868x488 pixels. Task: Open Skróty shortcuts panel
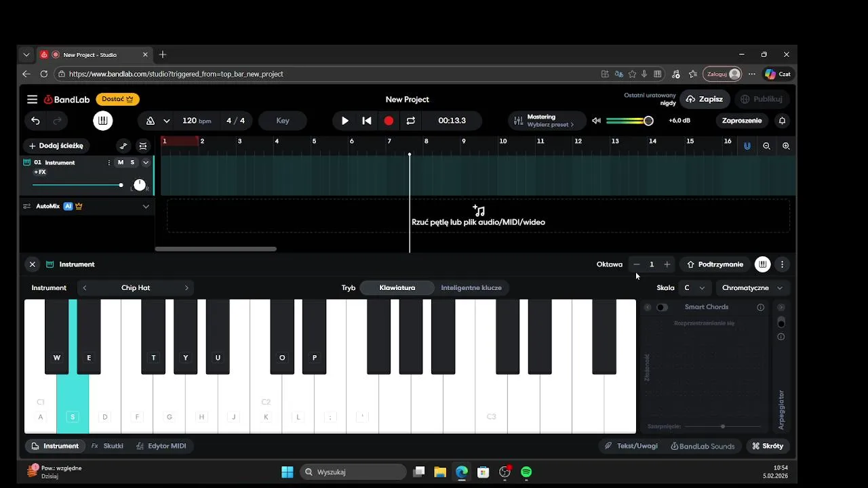coord(768,446)
